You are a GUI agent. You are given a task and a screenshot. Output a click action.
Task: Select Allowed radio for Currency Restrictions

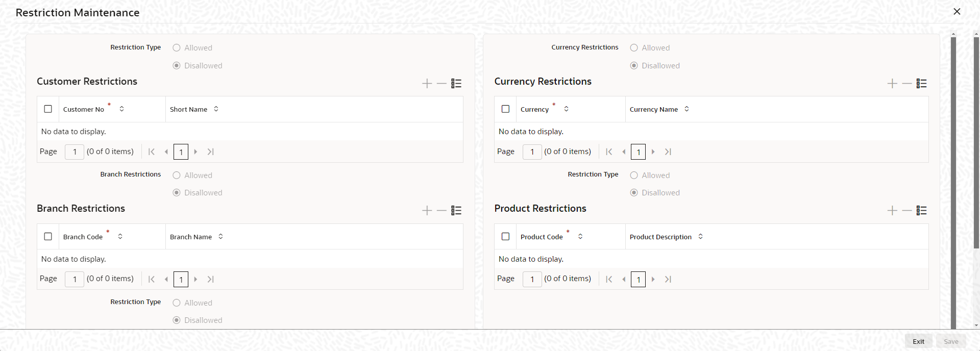(634, 48)
